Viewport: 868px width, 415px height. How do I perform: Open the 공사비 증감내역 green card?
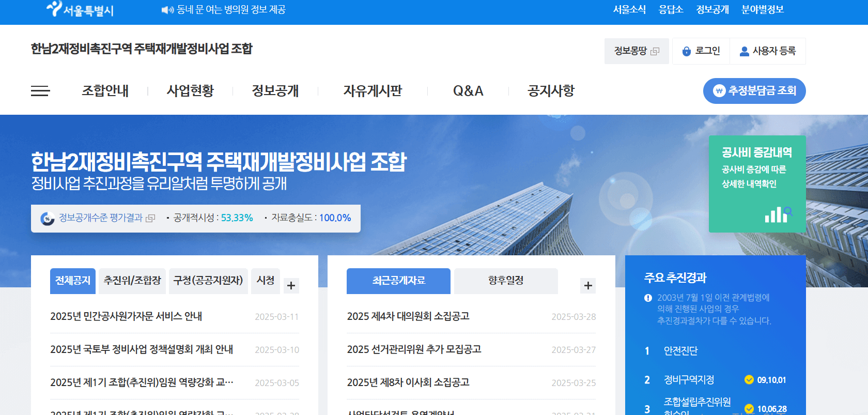coord(757,184)
